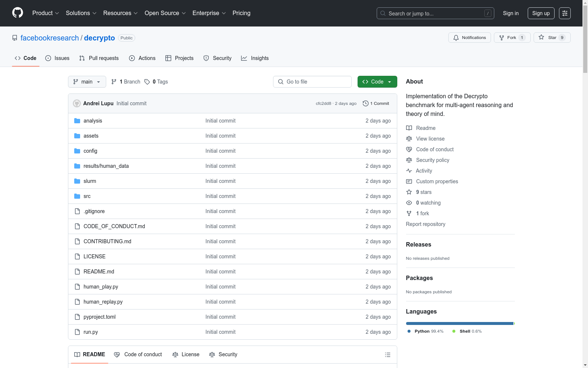Click the file icon beside .gitignore
This screenshot has height=368, width=588.
click(77, 211)
